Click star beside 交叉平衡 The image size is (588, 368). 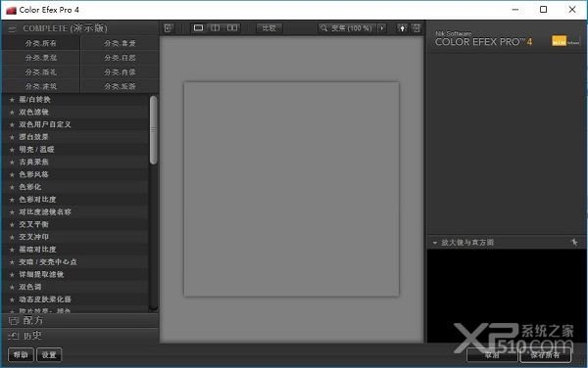(12, 224)
